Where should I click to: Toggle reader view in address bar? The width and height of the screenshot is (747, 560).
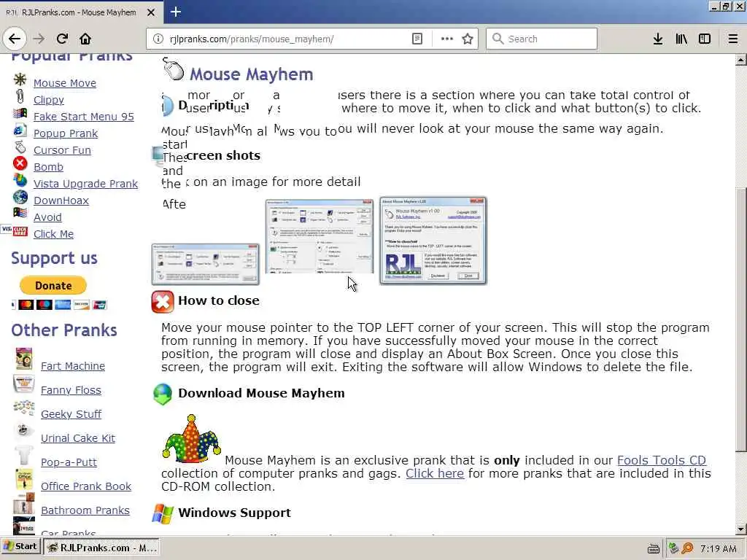tap(417, 39)
